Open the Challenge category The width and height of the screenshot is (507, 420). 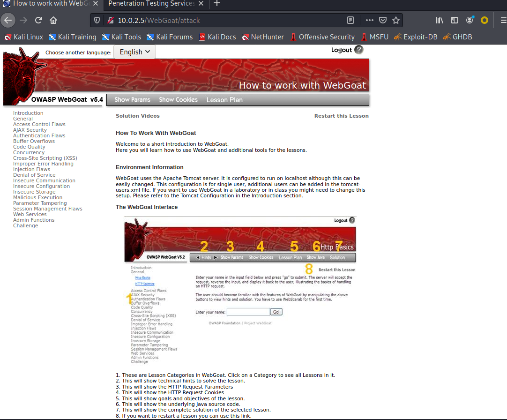[x=26, y=225]
